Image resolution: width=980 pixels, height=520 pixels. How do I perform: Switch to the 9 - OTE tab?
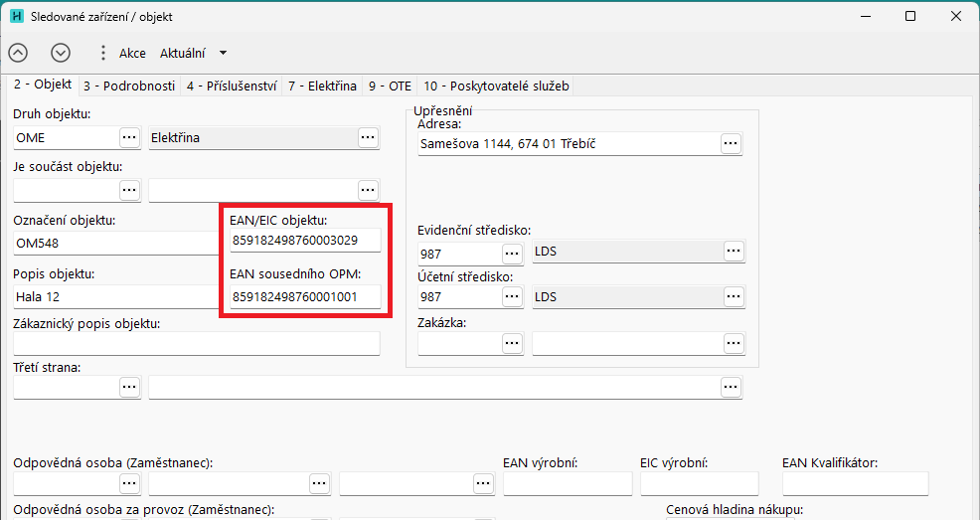point(390,87)
